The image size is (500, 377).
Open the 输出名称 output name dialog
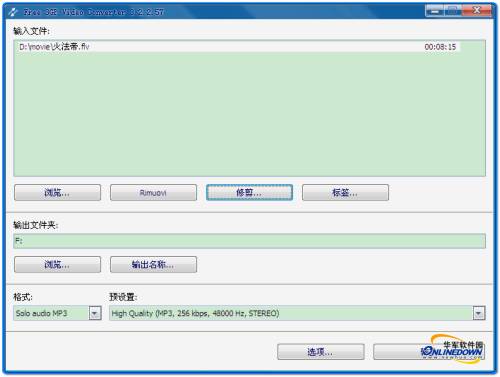coord(153,265)
